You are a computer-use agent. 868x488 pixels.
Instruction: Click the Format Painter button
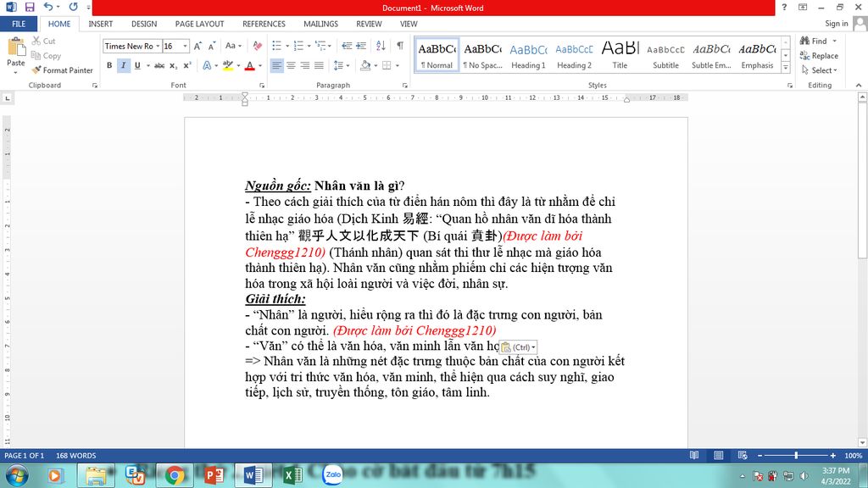tap(63, 70)
